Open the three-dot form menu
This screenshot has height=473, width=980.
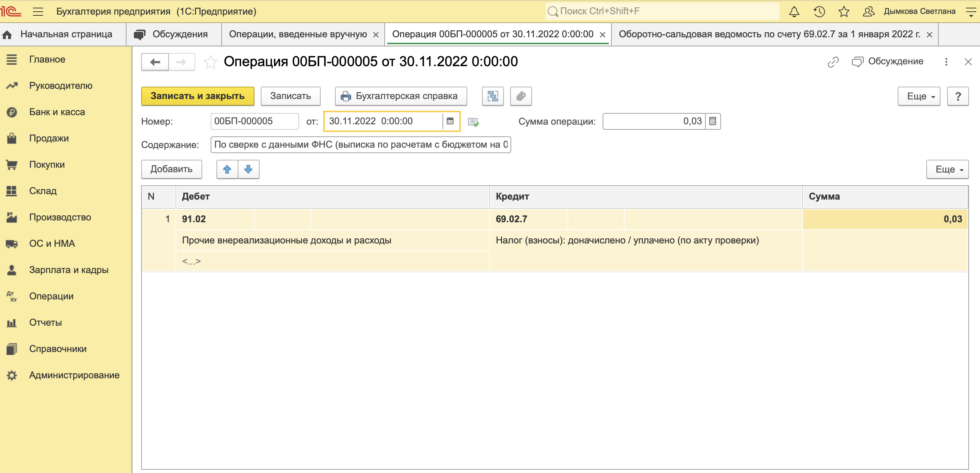(946, 62)
